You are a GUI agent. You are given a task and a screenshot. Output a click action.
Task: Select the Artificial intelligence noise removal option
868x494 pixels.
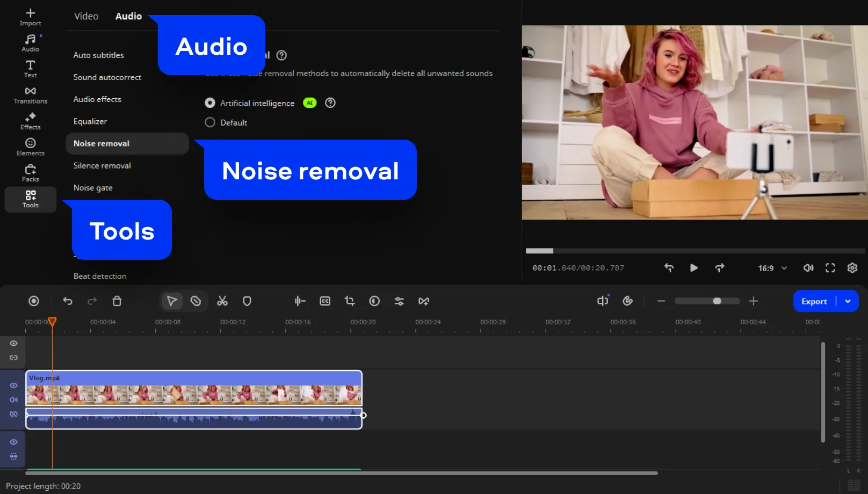click(210, 103)
